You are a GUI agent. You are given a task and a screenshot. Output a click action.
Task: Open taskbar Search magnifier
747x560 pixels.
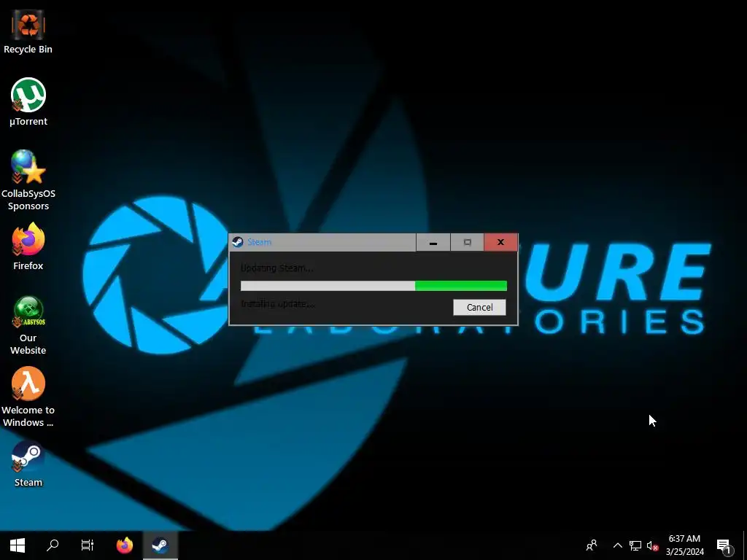pos(53,545)
